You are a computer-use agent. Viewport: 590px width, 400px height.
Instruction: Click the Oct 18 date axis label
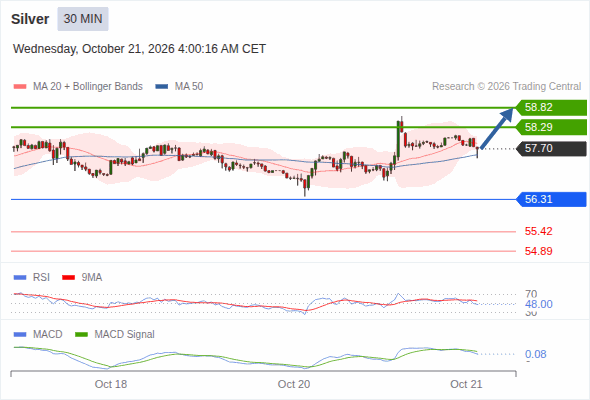point(111,384)
